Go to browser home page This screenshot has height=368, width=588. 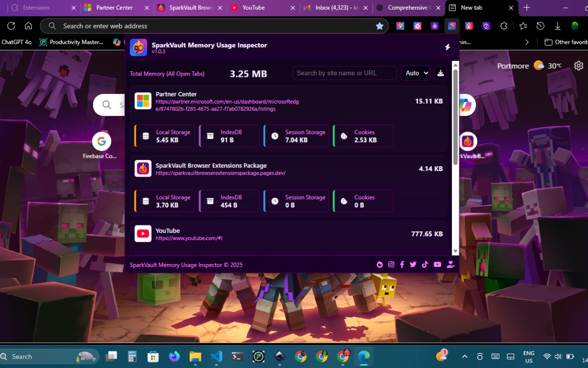pos(28,26)
